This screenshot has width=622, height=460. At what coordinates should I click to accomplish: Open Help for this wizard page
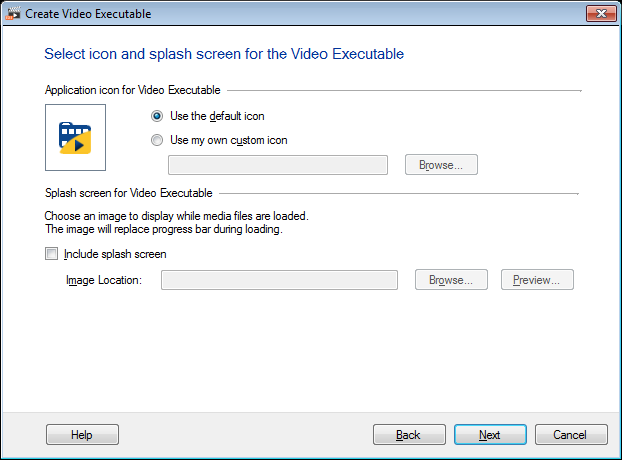(x=82, y=435)
